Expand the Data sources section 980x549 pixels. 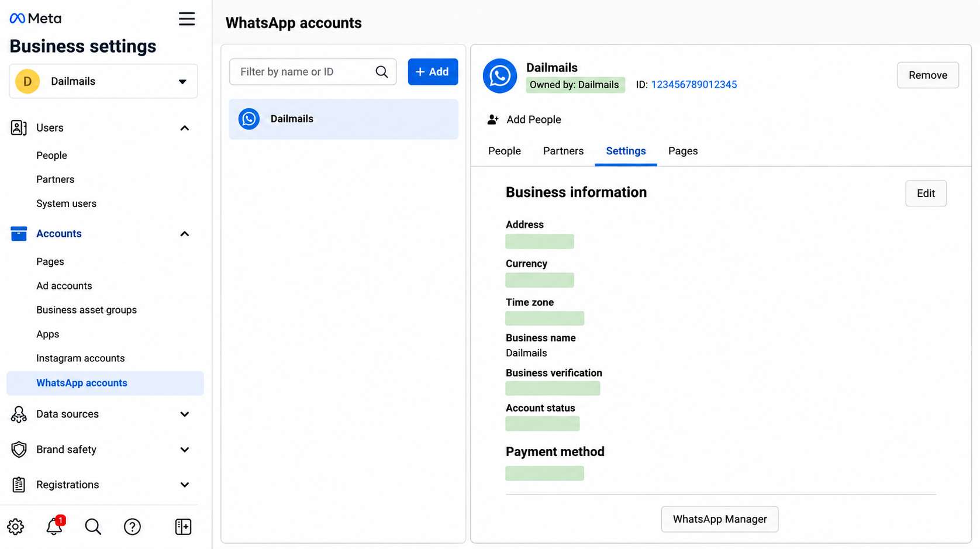click(185, 414)
